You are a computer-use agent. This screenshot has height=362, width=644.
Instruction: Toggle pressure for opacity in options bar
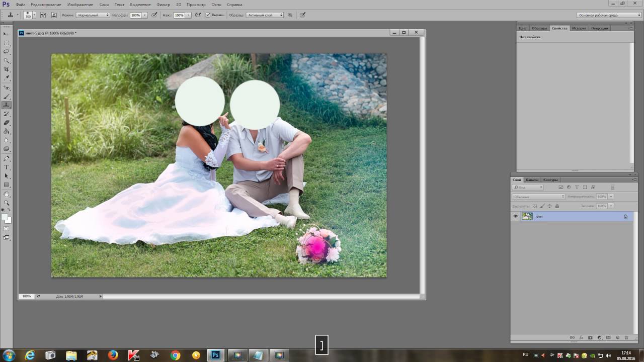pyautogui.click(x=154, y=15)
